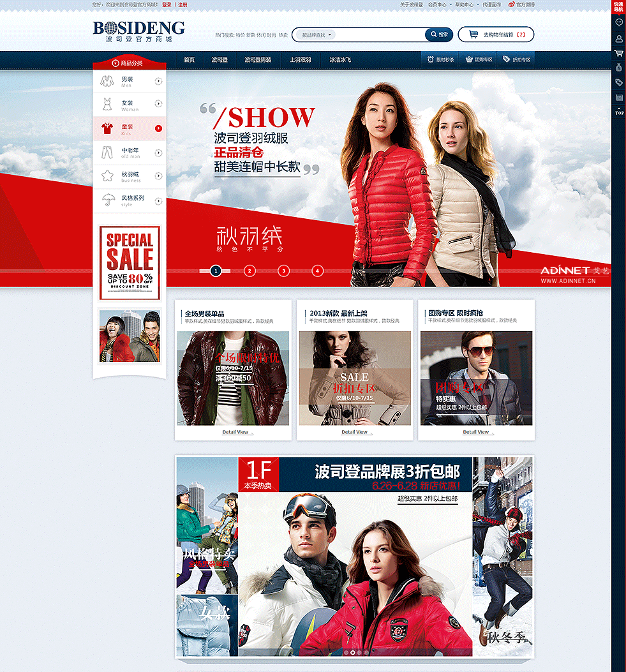This screenshot has height=672, width=626.
Task: Open the SALE 折扣专区 product image
Action: 355,378
